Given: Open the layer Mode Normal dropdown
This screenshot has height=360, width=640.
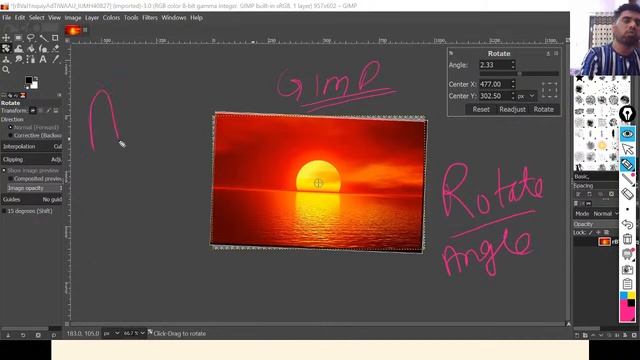Looking at the screenshot, I should [606, 213].
